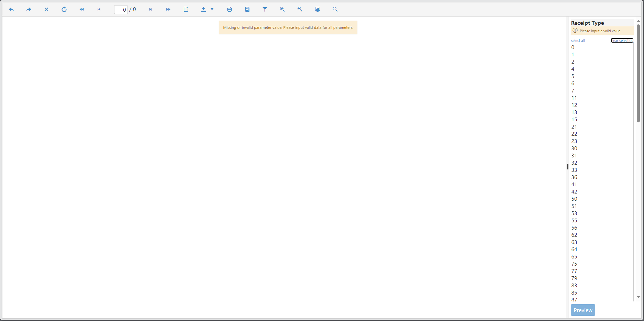Open the export format dropdown
This screenshot has height=321, width=644.
coord(207,10)
